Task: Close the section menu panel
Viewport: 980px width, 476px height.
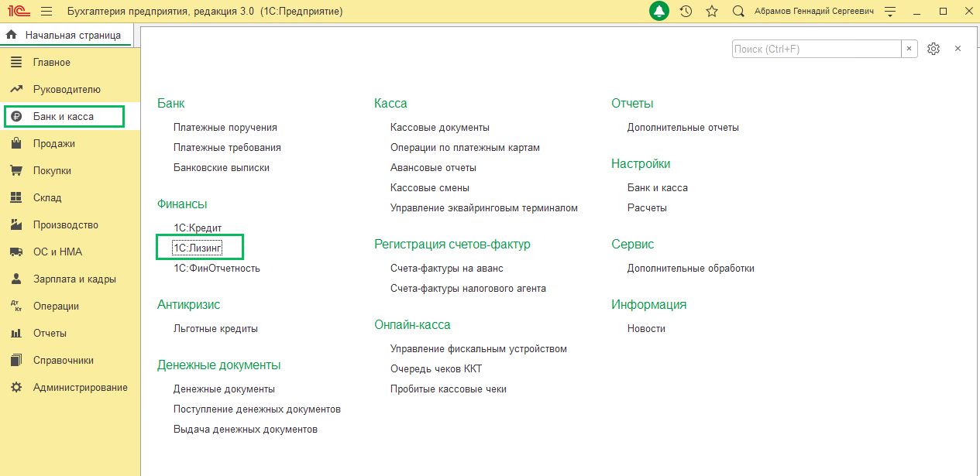Action: pyautogui.click(x=958, y=49)
